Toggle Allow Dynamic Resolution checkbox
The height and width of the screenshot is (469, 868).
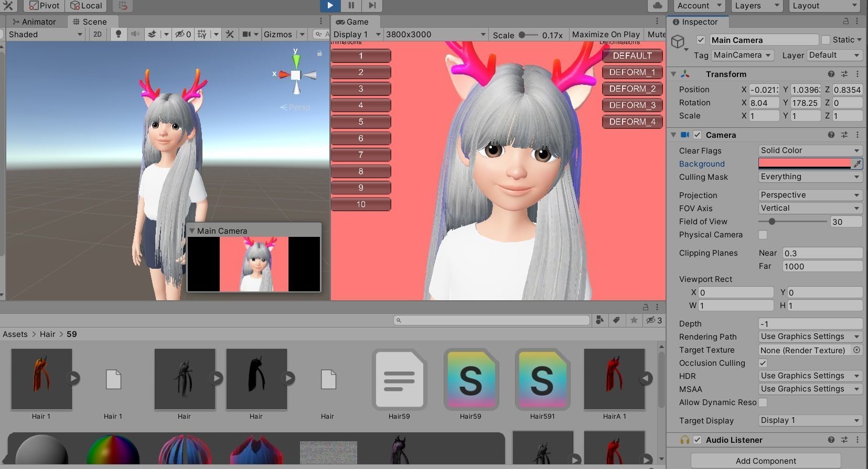(763, 402)
